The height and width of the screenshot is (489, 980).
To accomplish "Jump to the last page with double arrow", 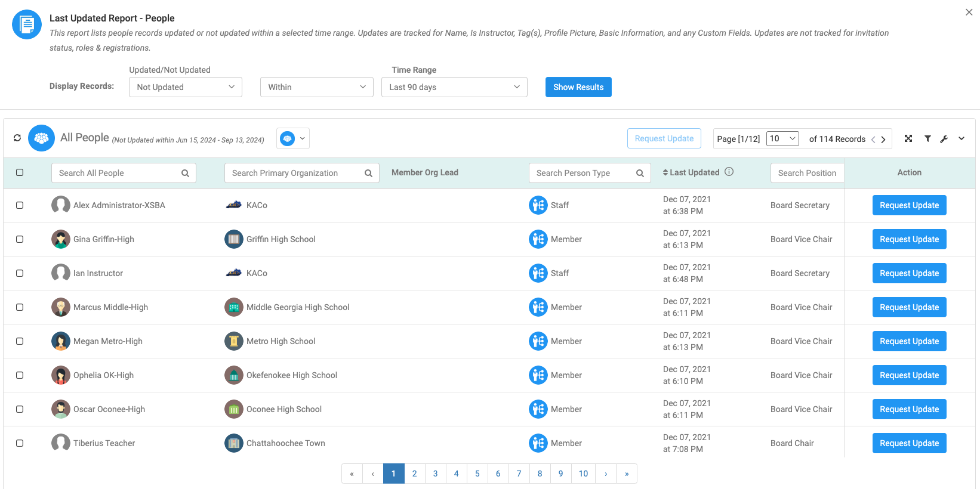I will coord(627,473).
